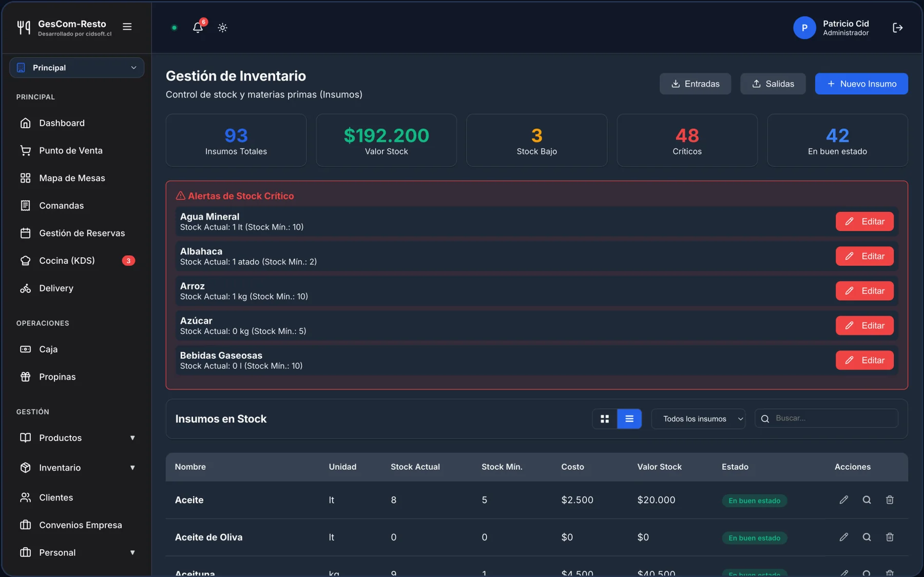Viewport: 924px width, 577px height.
Task: Edit the Azúcar stock alert
Action: pyautogui.click(x=864, y=325)
